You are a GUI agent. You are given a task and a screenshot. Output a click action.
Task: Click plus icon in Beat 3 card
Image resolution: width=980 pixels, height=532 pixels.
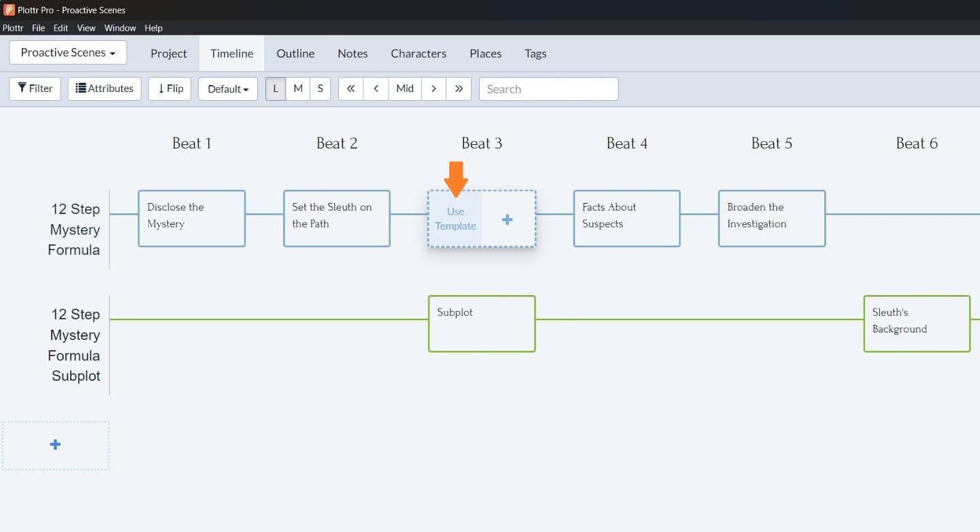507,219
